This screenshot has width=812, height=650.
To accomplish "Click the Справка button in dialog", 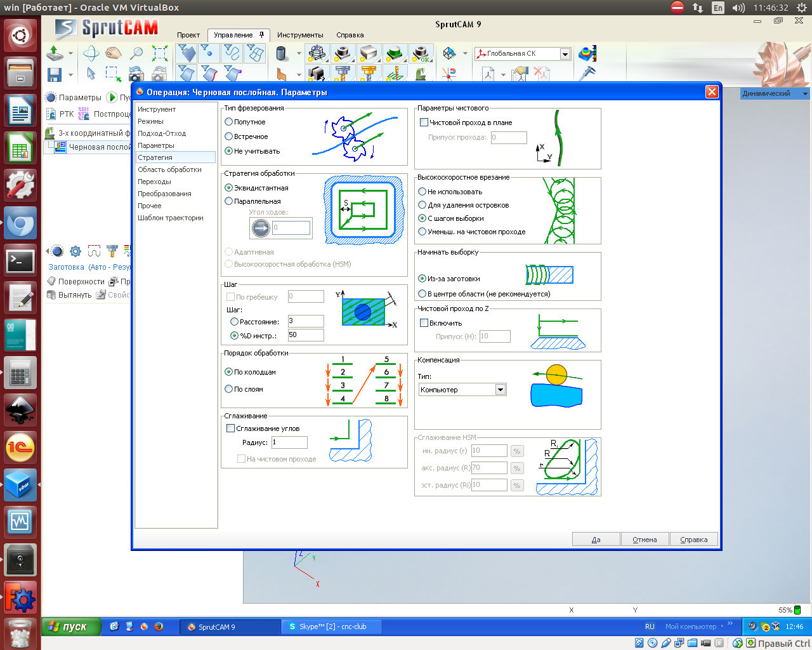I will (693, 540).
